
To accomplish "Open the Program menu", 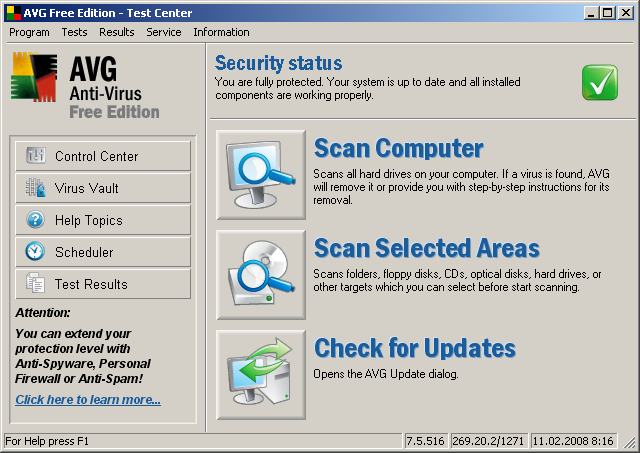I will (x=29, y=32).
